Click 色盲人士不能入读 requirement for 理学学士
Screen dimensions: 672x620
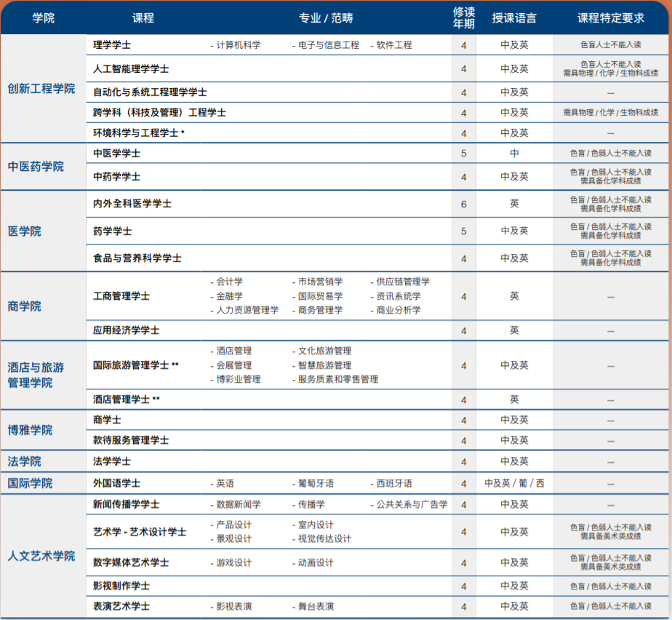[611, 45]
